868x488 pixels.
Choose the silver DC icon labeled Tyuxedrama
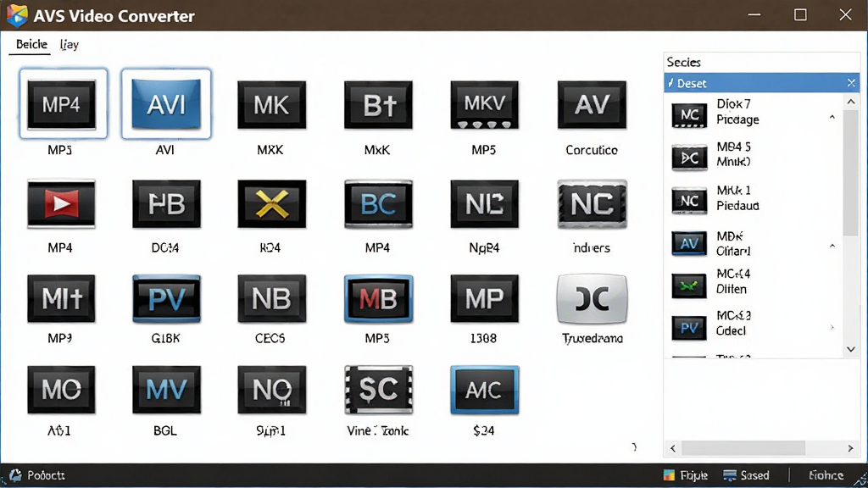point(592,299)
